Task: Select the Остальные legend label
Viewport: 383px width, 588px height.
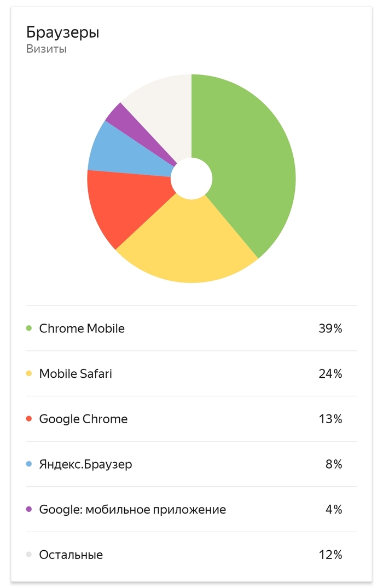Action: coord(71,555)
